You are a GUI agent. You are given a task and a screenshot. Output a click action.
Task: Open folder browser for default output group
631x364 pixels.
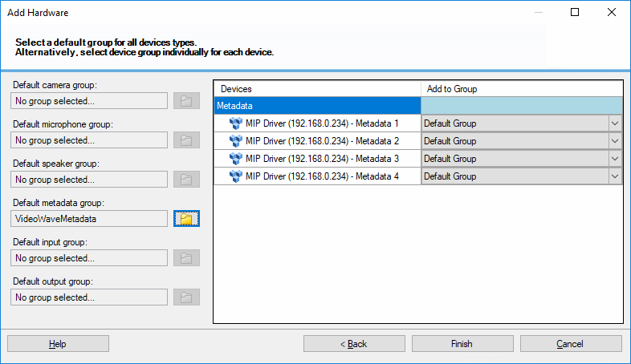186,297
